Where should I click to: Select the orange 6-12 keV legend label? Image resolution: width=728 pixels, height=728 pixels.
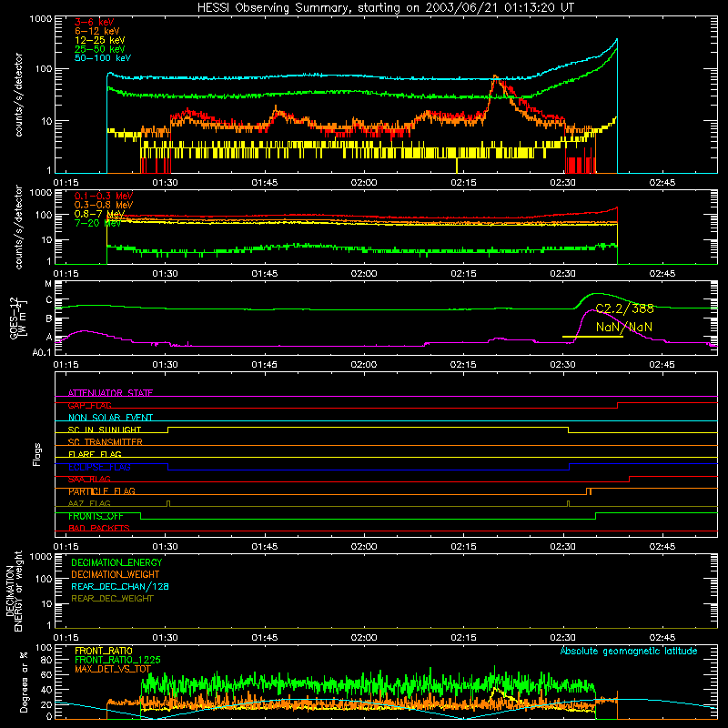[x=96, y=31]
